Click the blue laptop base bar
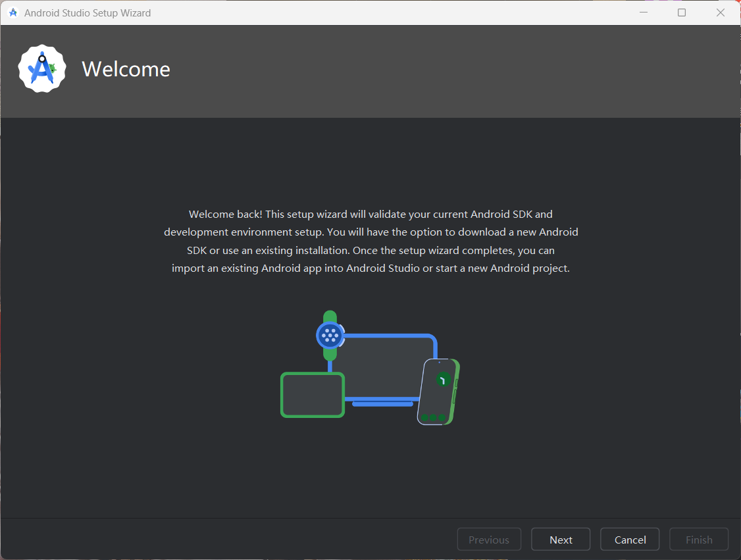The height and width of the screenshot is (560, 741). click(382, 403)
